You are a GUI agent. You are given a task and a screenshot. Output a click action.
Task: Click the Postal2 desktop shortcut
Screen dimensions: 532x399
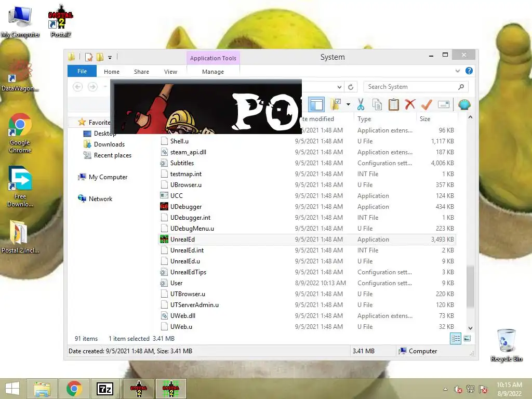(60, 20)
